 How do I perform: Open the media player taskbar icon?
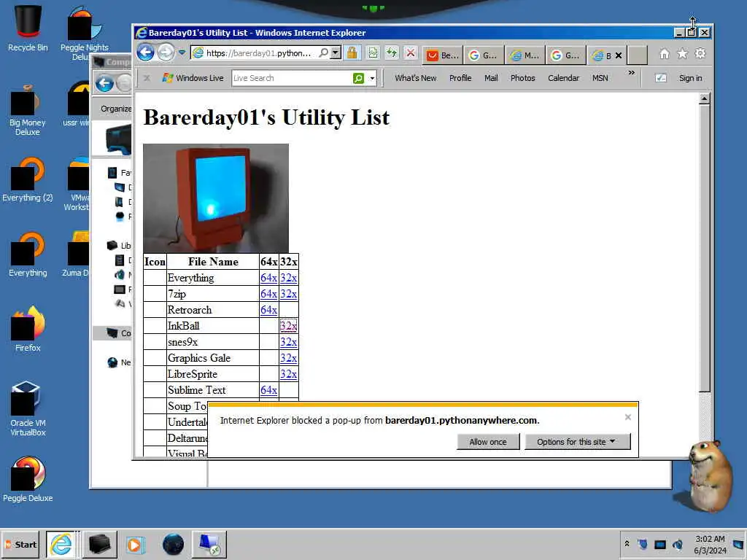135,544
